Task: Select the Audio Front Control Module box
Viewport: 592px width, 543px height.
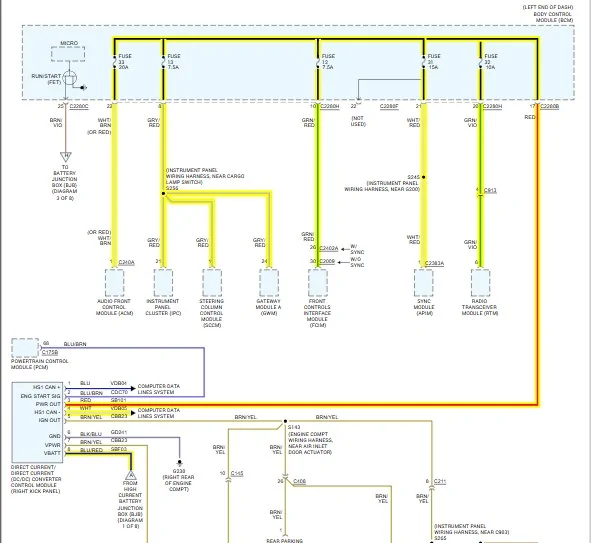Action: coord(114,282)
